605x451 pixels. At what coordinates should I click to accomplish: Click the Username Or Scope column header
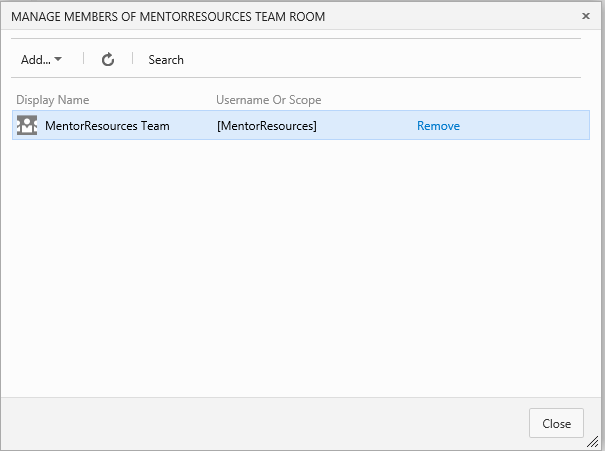(269, 100)
